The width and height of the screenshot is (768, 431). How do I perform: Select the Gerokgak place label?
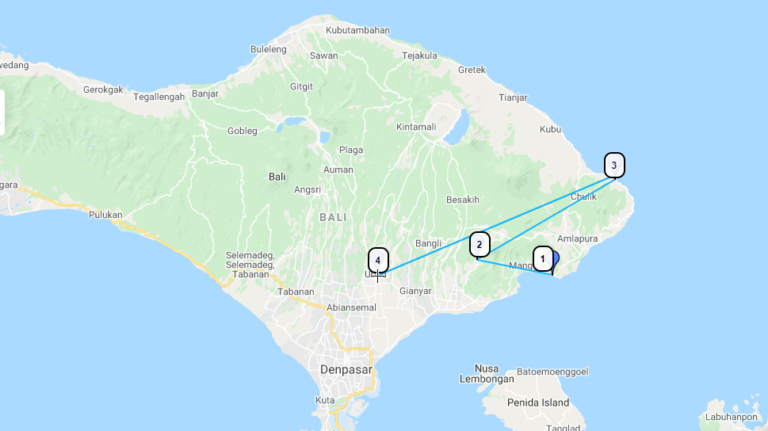click(103, 90)
